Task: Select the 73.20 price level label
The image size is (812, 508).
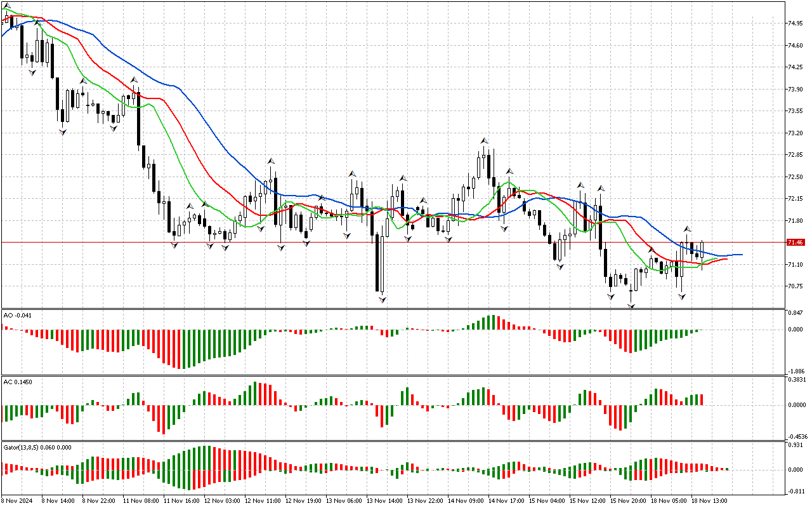Action: (796, 133)
